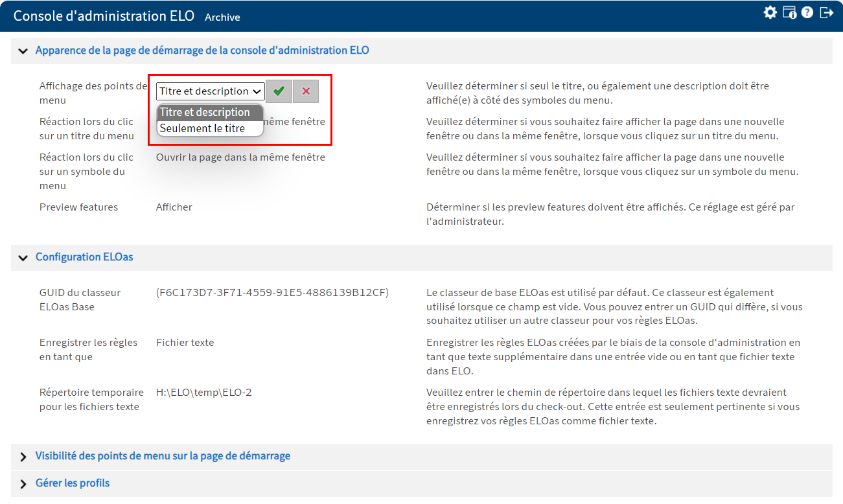Click the 'Archive' label in the header

[222, 17]
